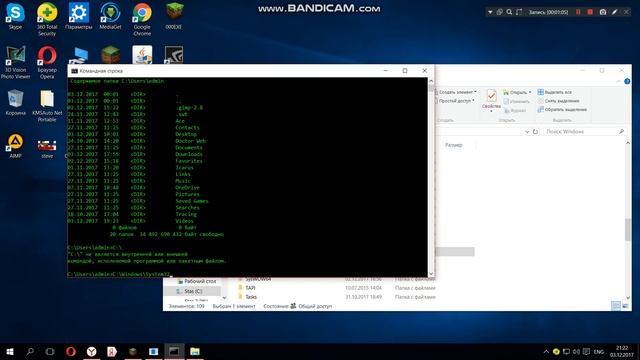Switch Explorer to large icons view
The height and width of the screenshot is (360, 640).
625,306
